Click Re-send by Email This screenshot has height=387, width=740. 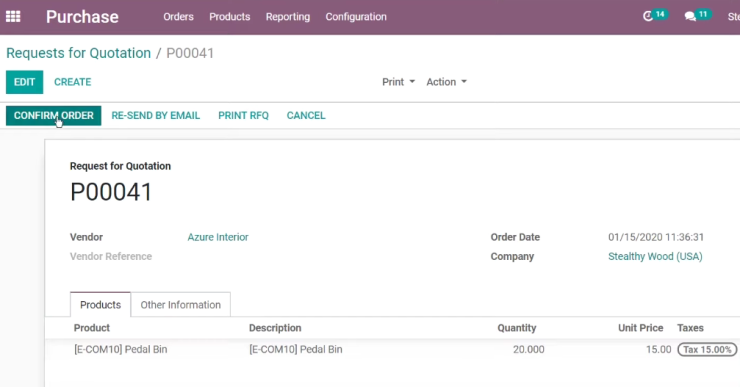(156, 116)
